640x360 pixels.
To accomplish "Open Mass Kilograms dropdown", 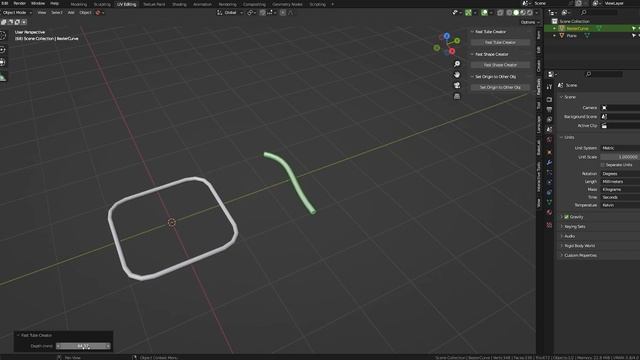I will tap(620, 189).
